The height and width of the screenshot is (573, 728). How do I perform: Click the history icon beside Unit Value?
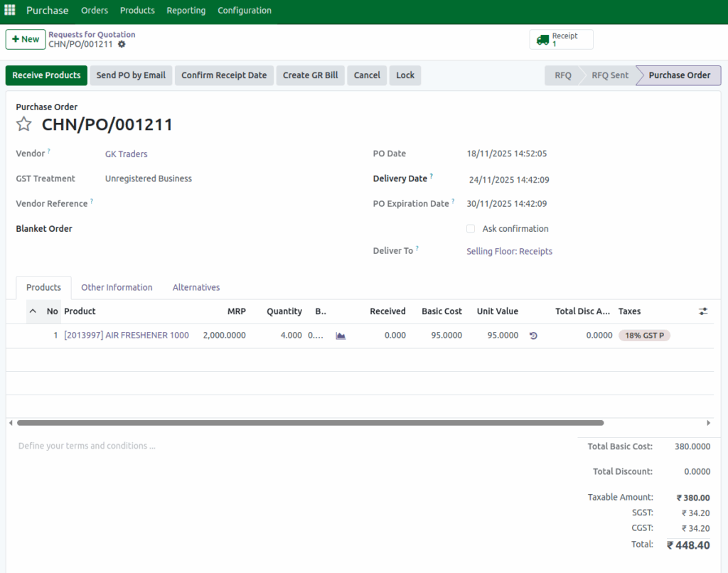[535, 335]
